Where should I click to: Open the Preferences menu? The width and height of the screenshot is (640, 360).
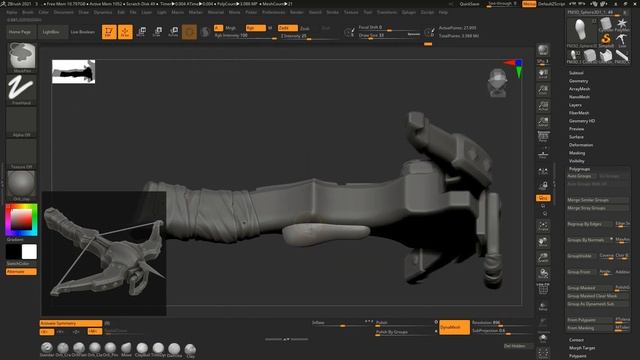tap(273, 12)
